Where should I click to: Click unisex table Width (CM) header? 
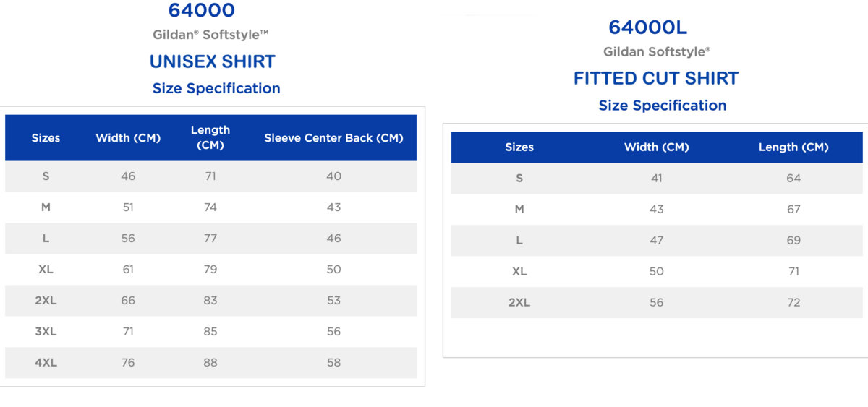(128, 137)
